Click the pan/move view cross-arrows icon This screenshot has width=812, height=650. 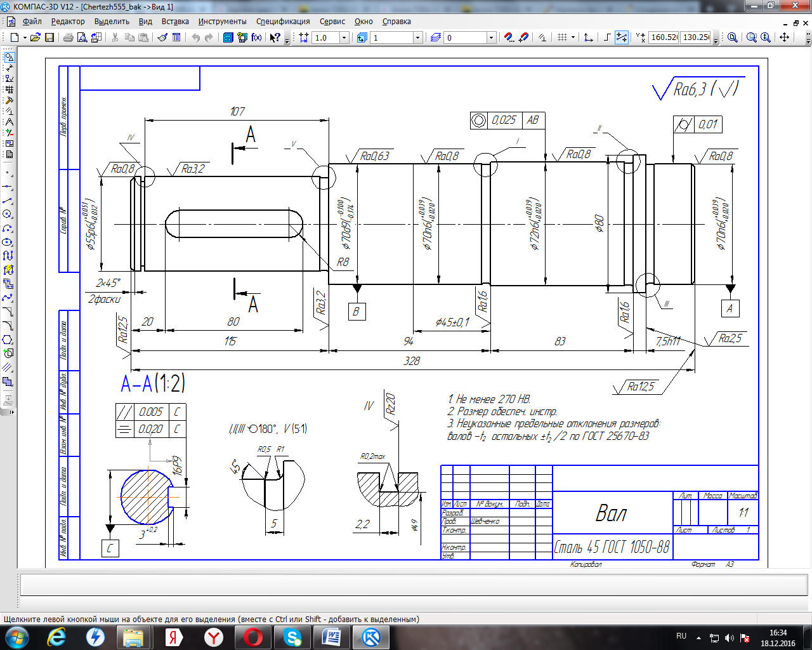[785, 37]
